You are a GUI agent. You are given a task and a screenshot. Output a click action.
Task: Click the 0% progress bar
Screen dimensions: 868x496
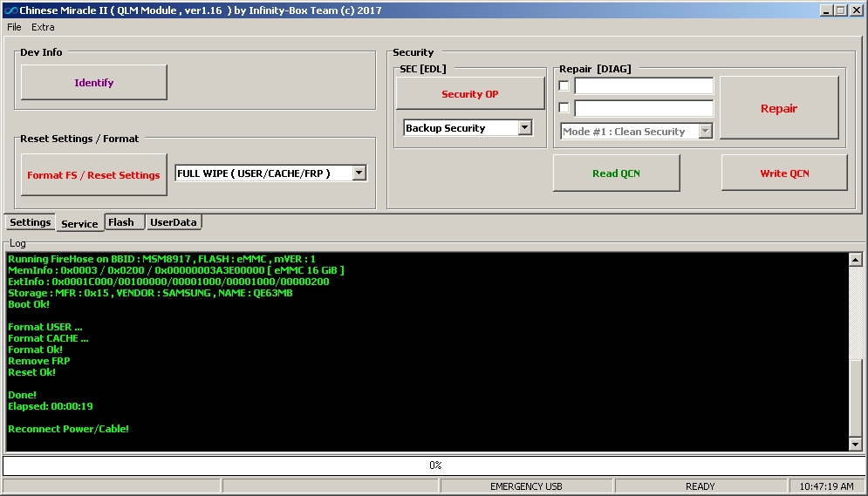pyautogui.click(x=434, y=465)
